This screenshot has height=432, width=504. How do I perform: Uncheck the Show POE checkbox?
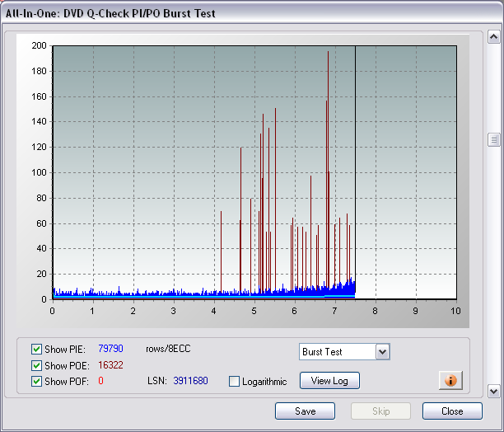(36, 365)
